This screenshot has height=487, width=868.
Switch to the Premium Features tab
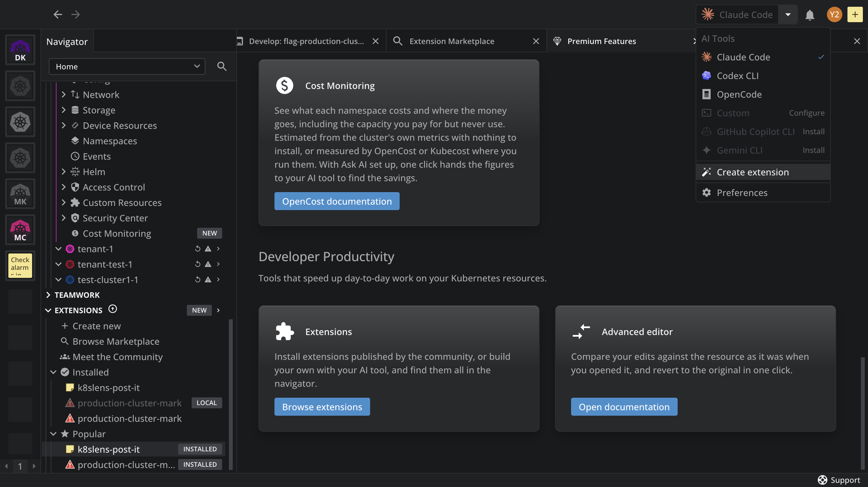(602, 41)
